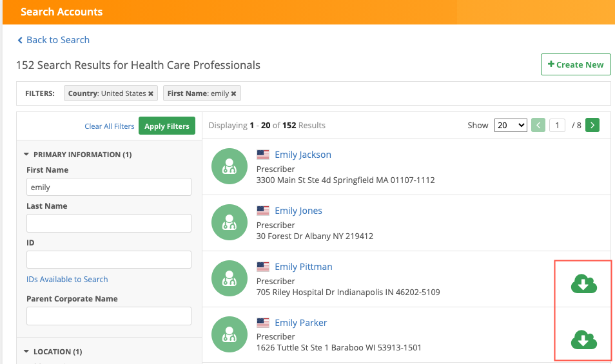Open Emily Jones's account name link
615x364 pixels.
pyautogui.click(x=298, y=211)
